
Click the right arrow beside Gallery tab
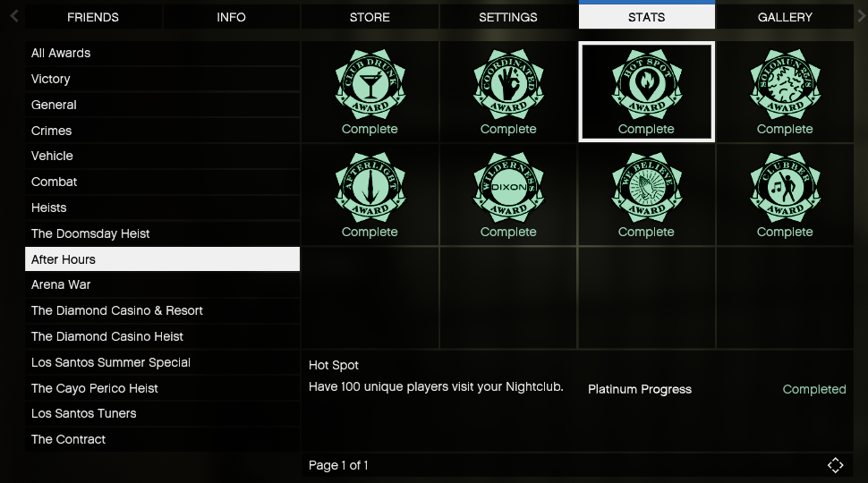point(862,17)
